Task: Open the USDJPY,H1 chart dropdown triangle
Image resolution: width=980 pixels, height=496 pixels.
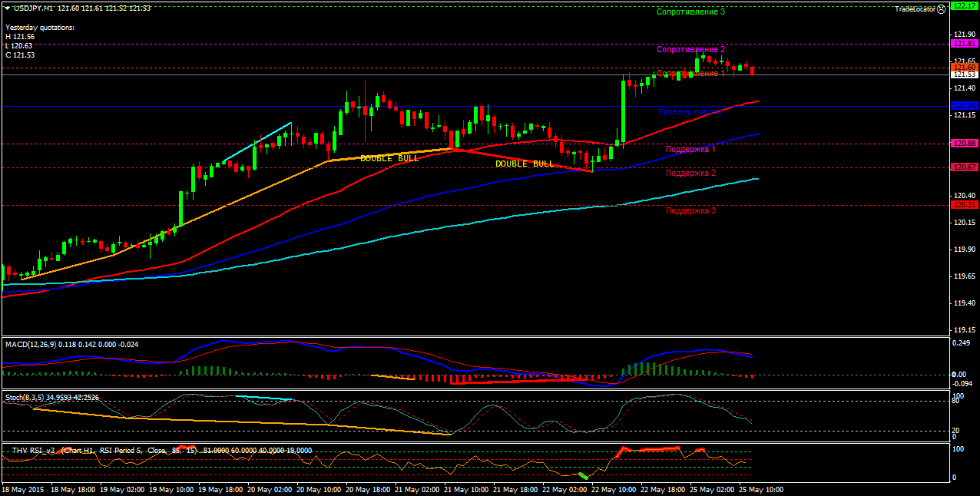Action: click(7, 8)
